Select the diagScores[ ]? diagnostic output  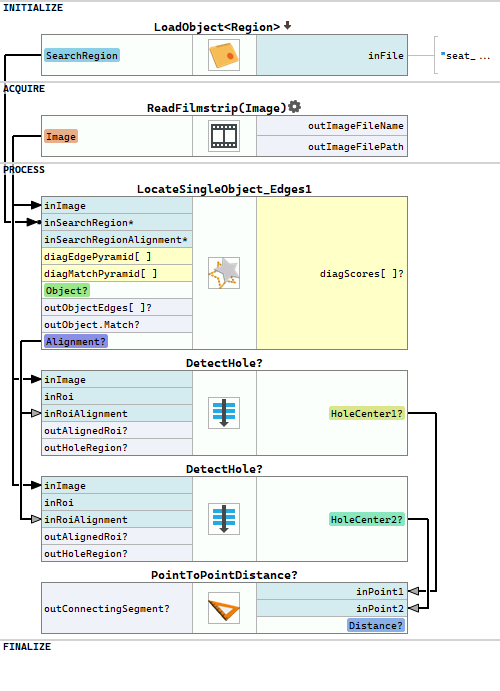point(332,273)
